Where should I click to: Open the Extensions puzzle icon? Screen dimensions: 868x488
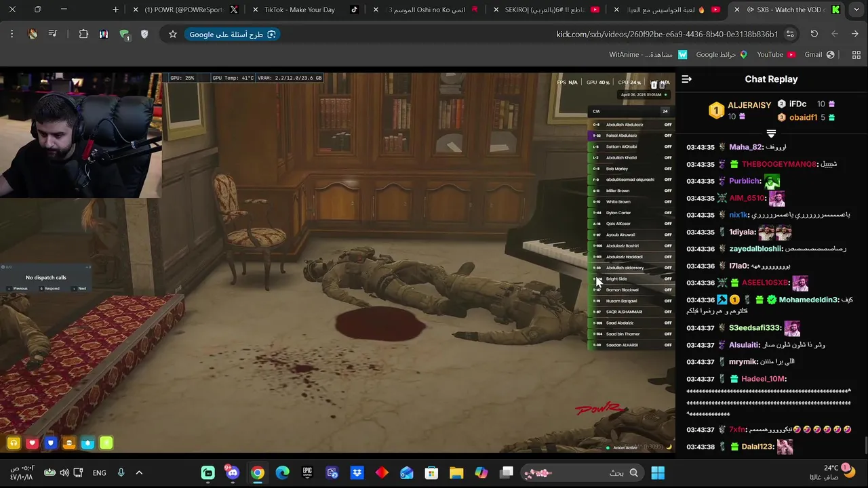click(x=83, y=34)
